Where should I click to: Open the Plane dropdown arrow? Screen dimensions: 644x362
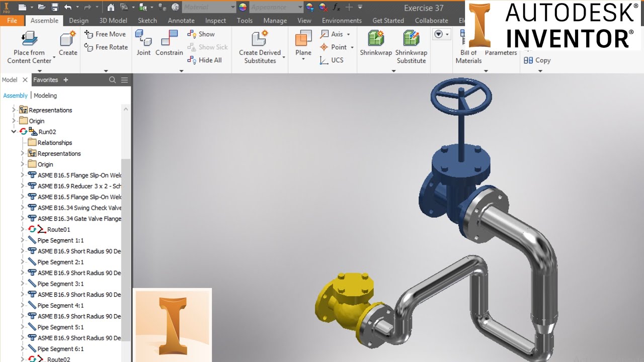pyautogui.click(x=303, y=60)
